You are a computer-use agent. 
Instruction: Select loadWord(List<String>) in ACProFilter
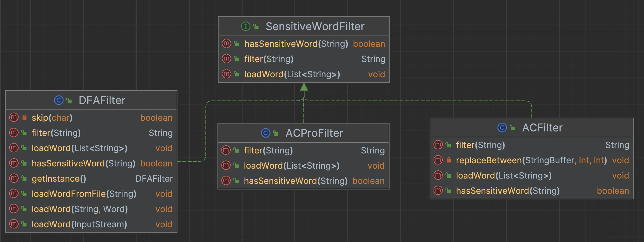292,166
